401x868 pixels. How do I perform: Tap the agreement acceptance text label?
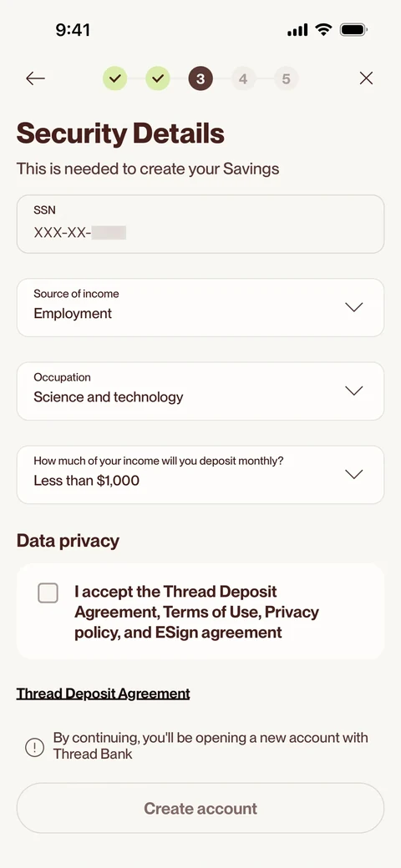[x=196, y=612]
